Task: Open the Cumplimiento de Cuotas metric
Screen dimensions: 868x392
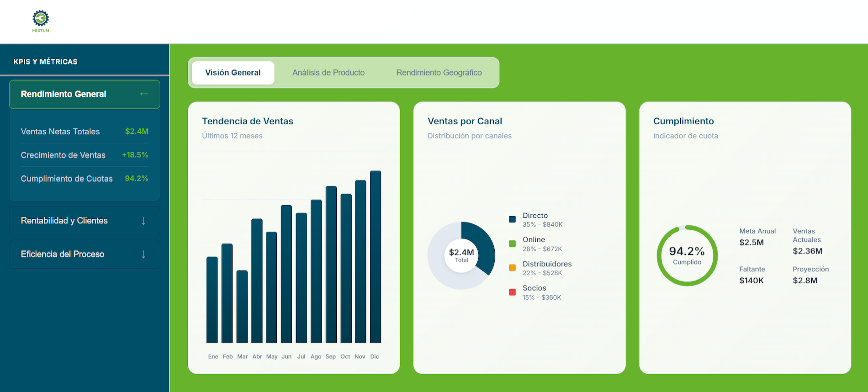Action: pos(85,179)
